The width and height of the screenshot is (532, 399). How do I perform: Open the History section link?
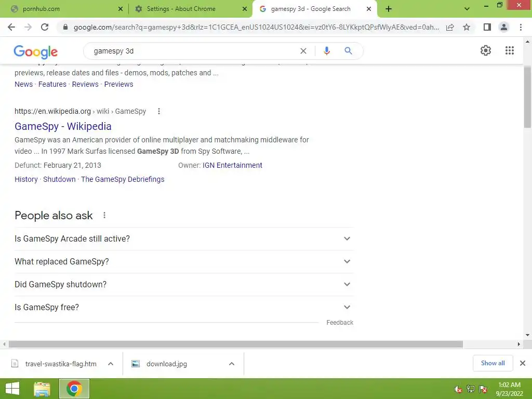tap(26, 179)
